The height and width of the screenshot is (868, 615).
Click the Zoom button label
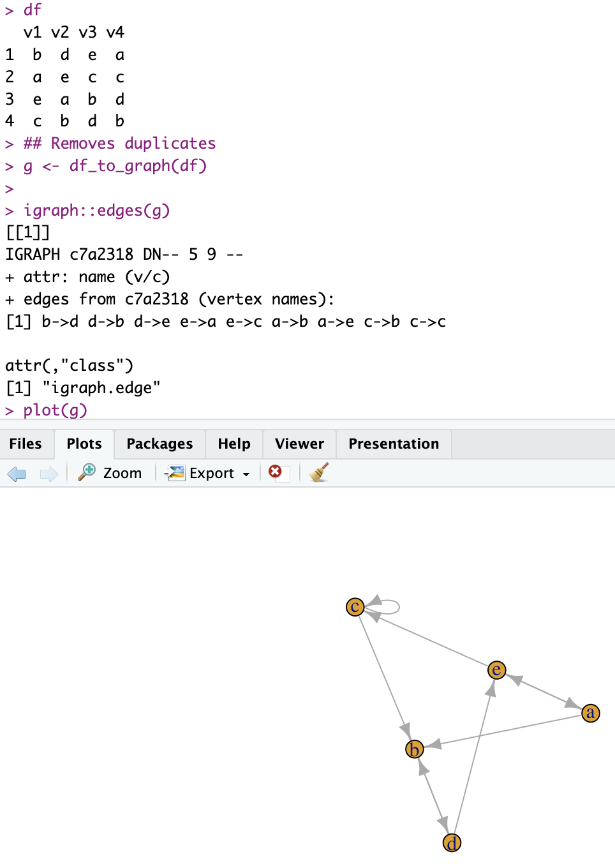(122, 473)
